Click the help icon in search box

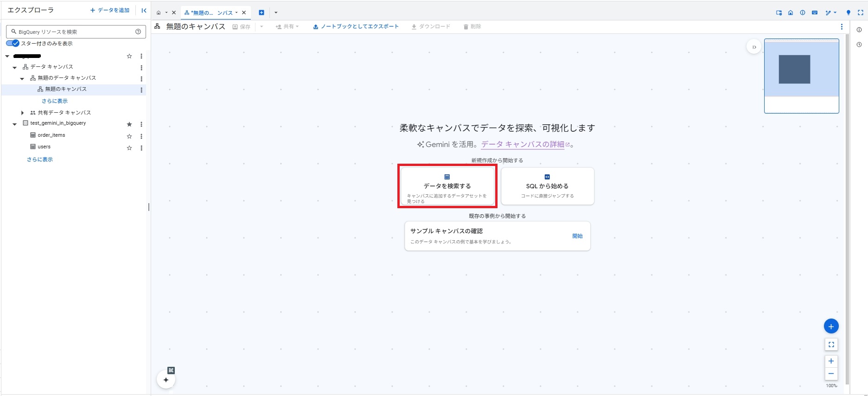(x=138, y=32)
